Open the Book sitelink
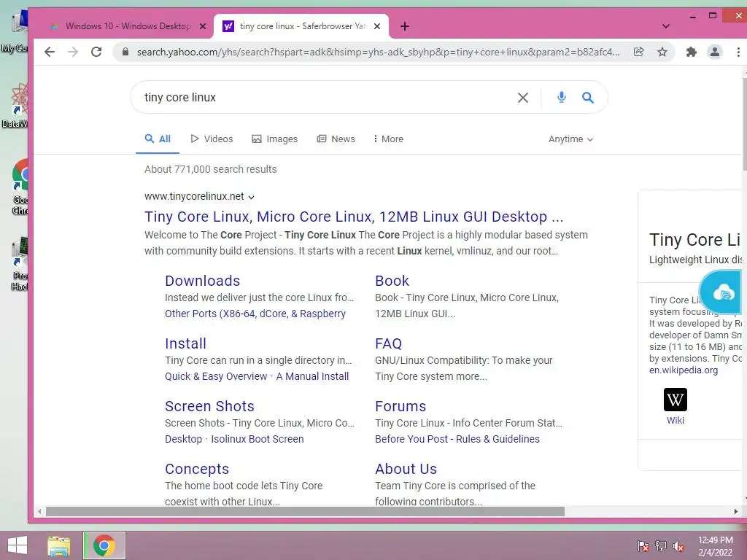 click(392, 281)
